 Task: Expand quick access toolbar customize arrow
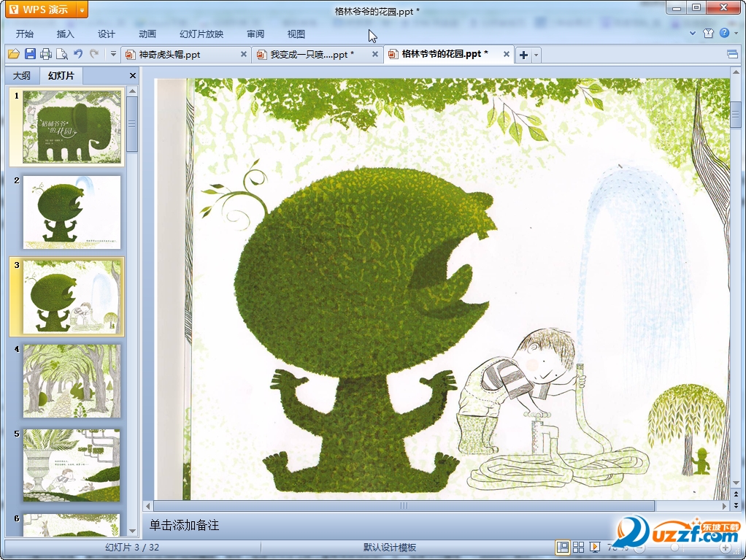point(113,54)
